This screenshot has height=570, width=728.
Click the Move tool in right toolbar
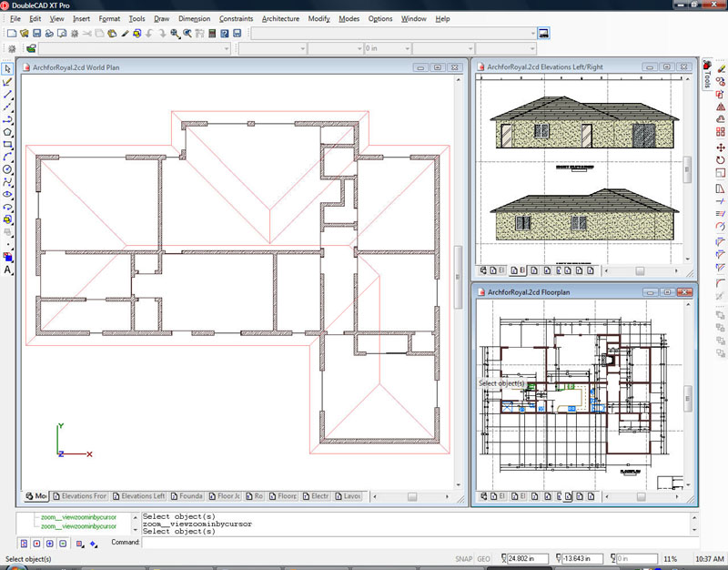pos(720,148)
